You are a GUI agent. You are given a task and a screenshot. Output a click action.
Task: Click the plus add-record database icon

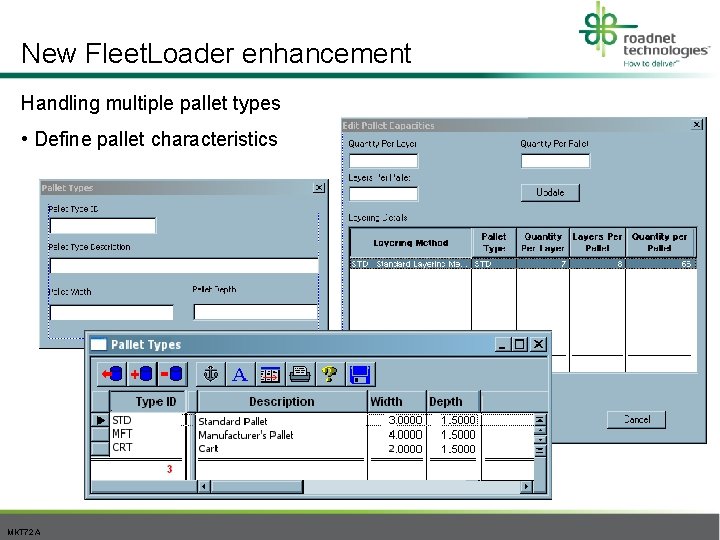[x=142, y=374]
